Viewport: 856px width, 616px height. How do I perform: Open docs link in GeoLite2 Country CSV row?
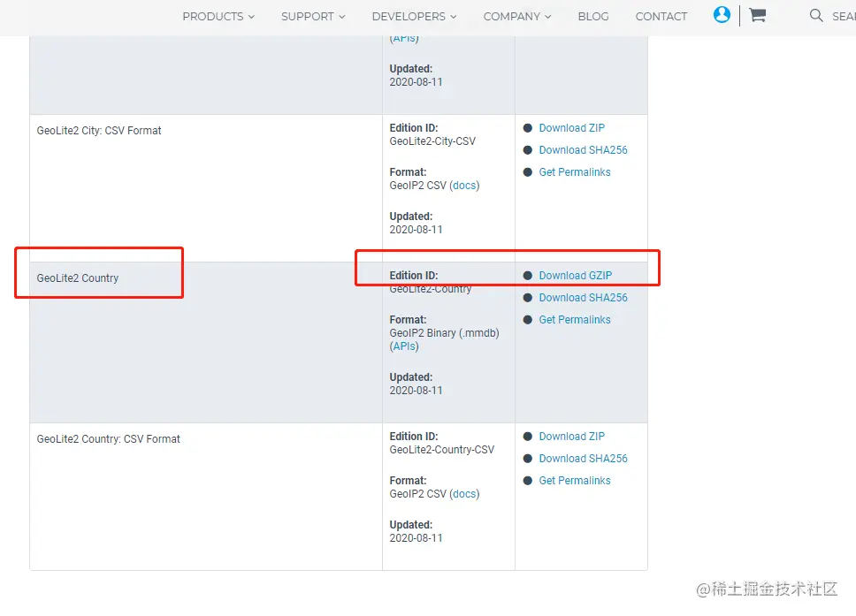point(464,494)
